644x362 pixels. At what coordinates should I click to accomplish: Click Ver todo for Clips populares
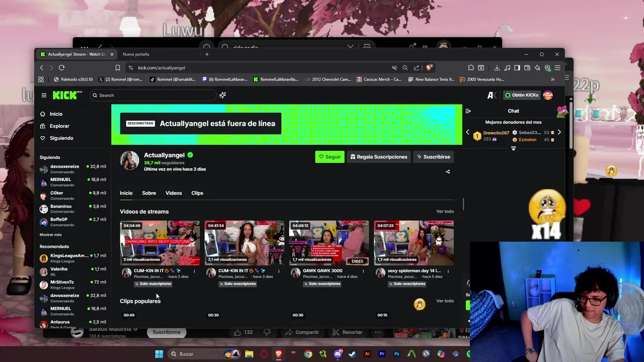pyautogui.click(x=445, y=301)
